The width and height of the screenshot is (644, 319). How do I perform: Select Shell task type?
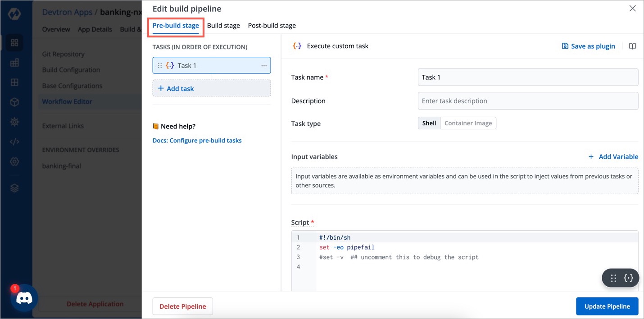pyautogui.click(x=429, y=123)
